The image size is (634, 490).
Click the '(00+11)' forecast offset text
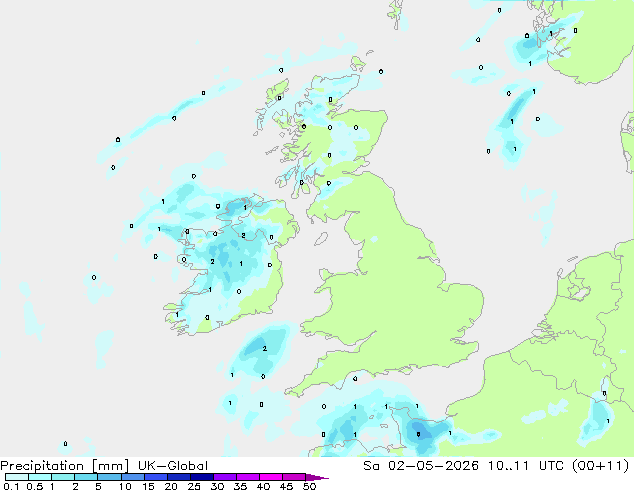click(601, 466)
